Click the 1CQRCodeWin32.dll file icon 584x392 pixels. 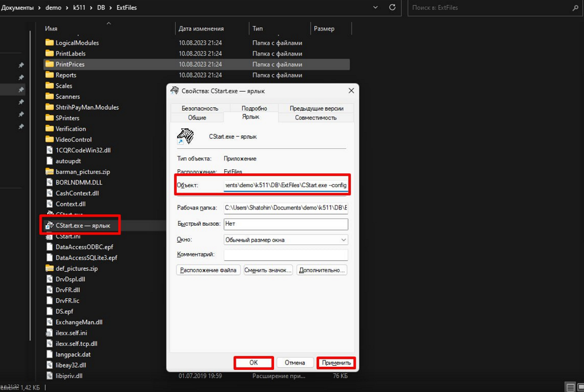click(x=49, y=150)
